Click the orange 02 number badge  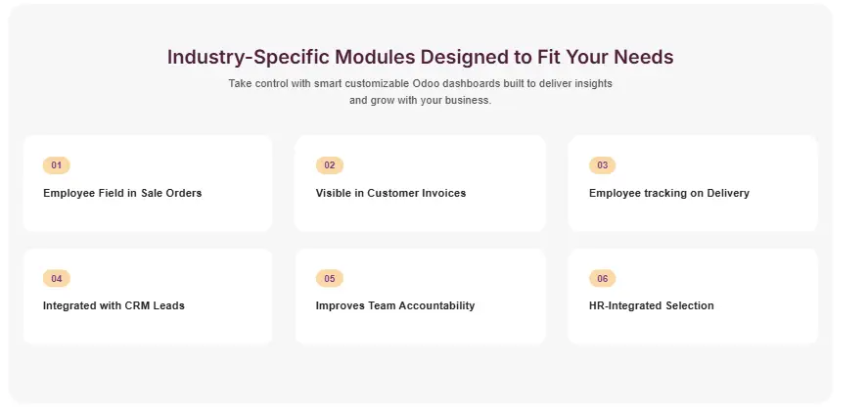coord(329,165)
